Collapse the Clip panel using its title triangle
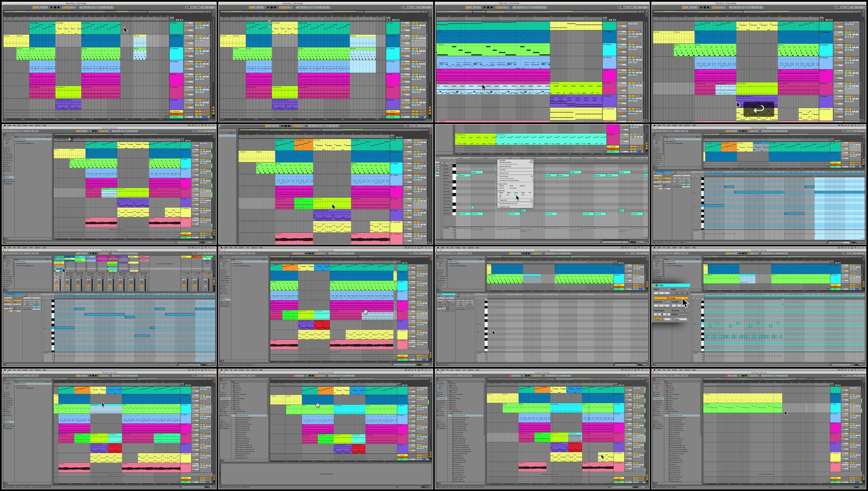The height and width of the screenshot is (491, 868). tap(657, 285)
